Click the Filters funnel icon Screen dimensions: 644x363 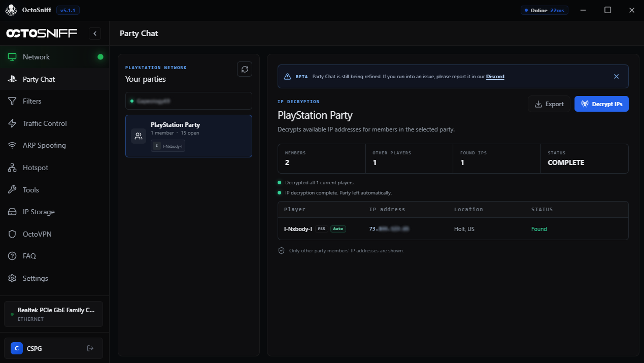tap(13, 101)
